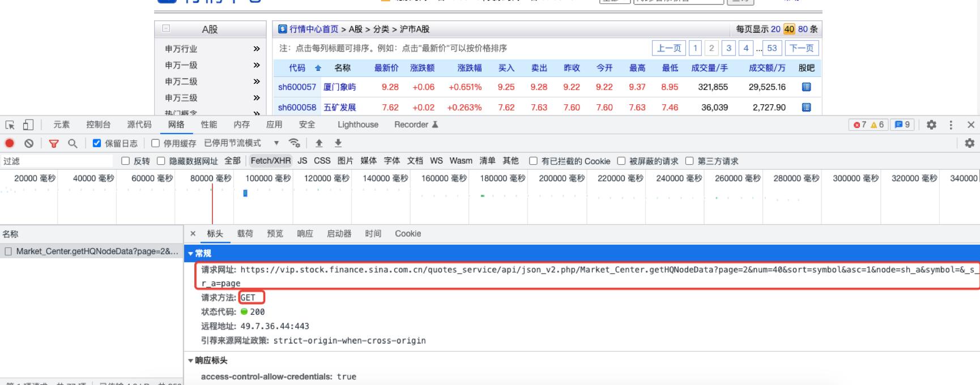Open DevTools main settings gear
Screen dimensions: 980x385
[x=931, y=125]
